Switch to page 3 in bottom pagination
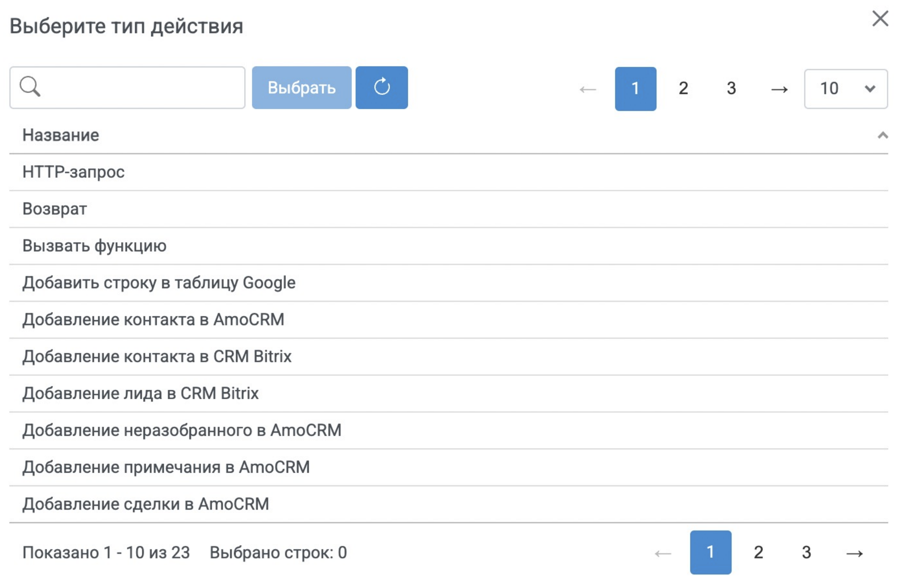 point(806,553)
